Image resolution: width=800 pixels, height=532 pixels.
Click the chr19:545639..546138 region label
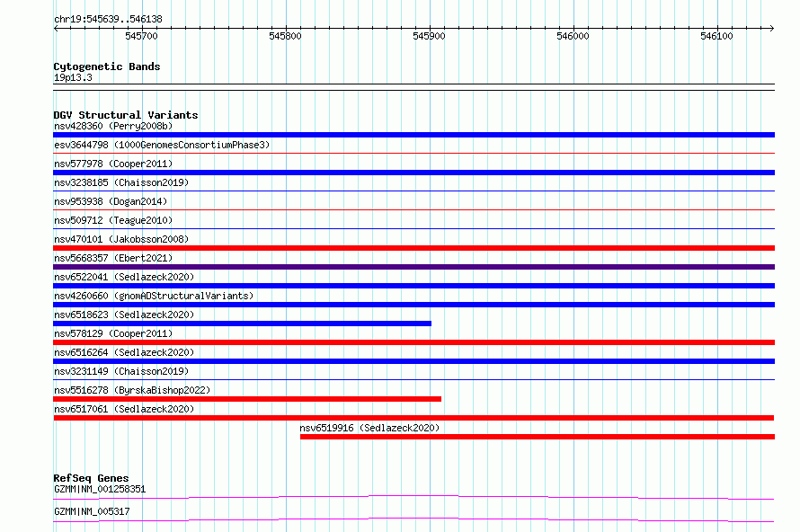coord(108,20)
